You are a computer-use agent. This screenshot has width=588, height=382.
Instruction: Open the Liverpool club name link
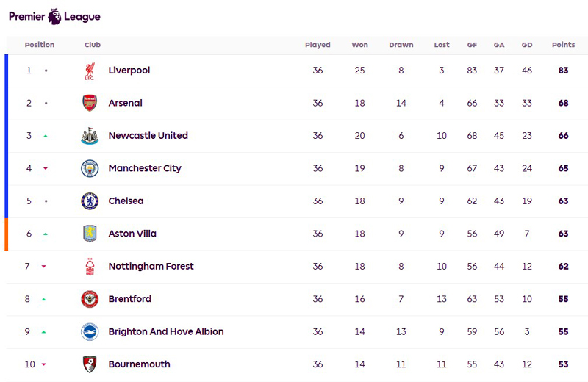129,71
